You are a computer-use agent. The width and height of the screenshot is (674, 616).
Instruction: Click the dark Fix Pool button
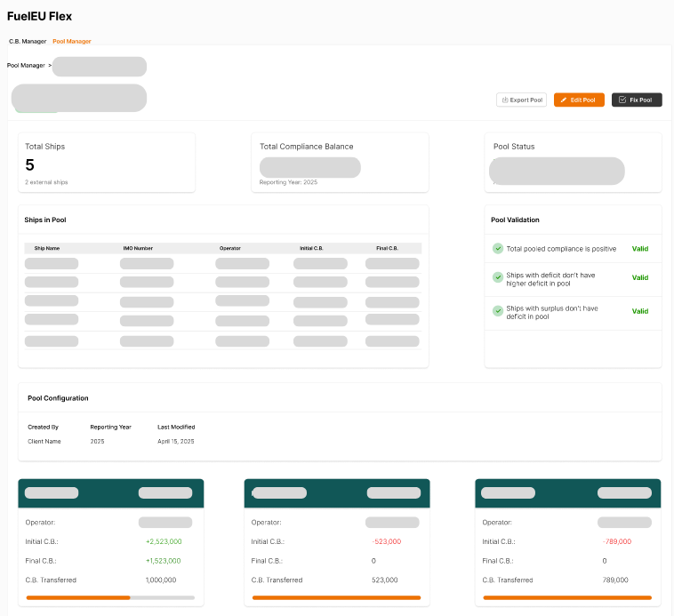coord(637,100)
